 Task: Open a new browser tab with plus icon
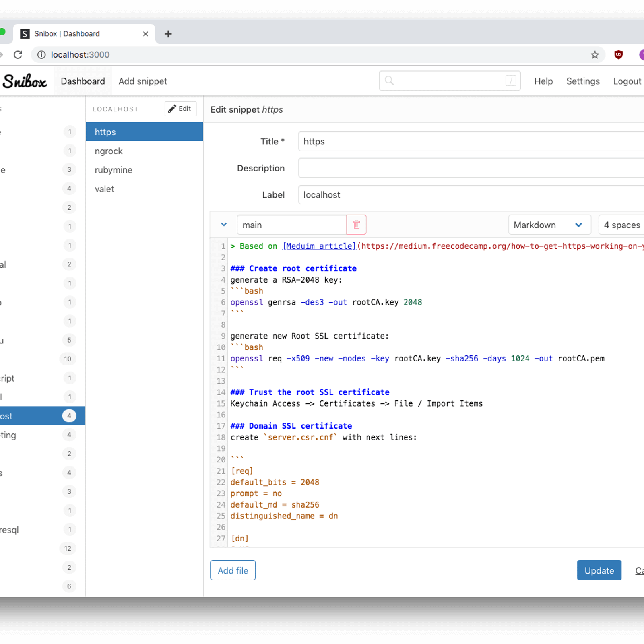[x=168, y=34]
